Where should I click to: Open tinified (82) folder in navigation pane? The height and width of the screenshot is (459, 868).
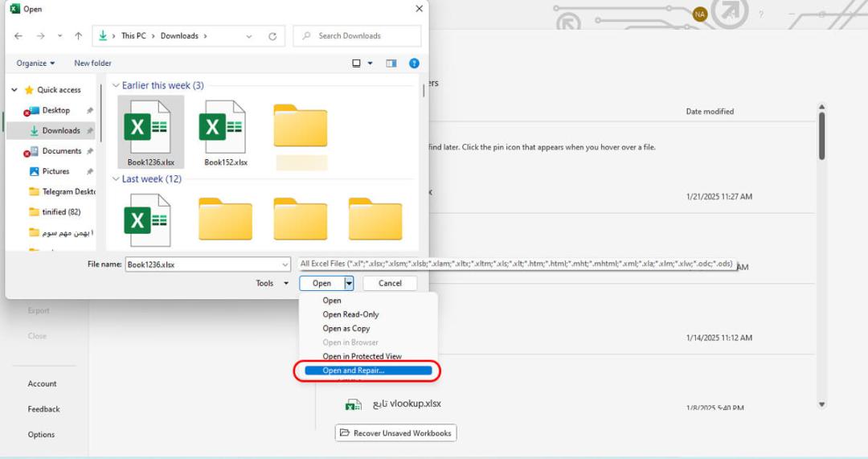click(x=61, y=212)
